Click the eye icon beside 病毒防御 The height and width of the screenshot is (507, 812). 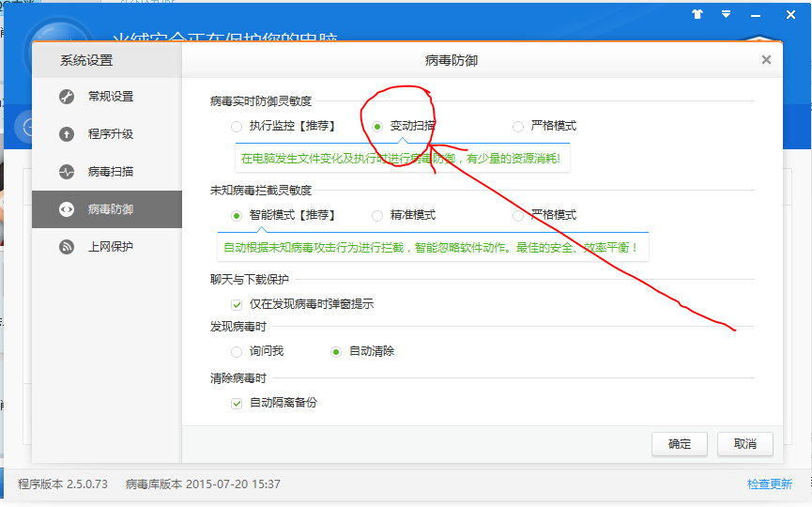tap(67, 209)
